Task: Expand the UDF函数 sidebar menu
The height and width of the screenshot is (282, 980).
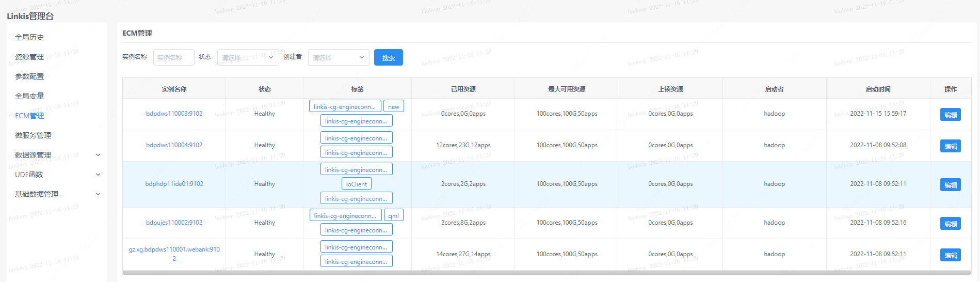Action: (x=57, y=175)
